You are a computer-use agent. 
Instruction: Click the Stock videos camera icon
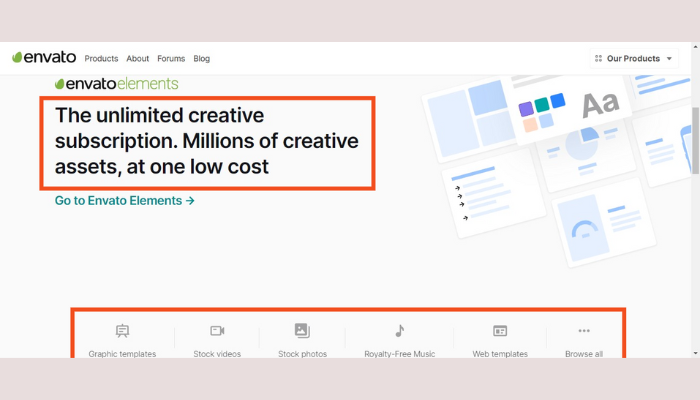(217, 331)
